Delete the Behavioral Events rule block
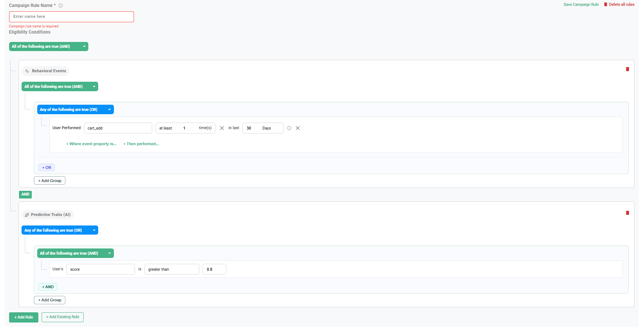This screenshot has height=328, width=644. 628,69
